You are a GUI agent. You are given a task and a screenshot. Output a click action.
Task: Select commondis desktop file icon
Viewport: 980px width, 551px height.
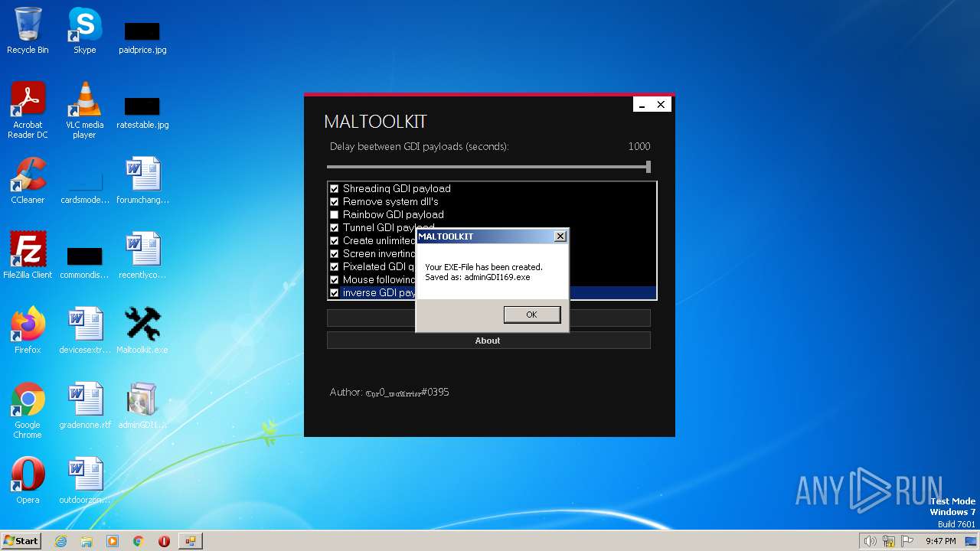coord(84,262)
